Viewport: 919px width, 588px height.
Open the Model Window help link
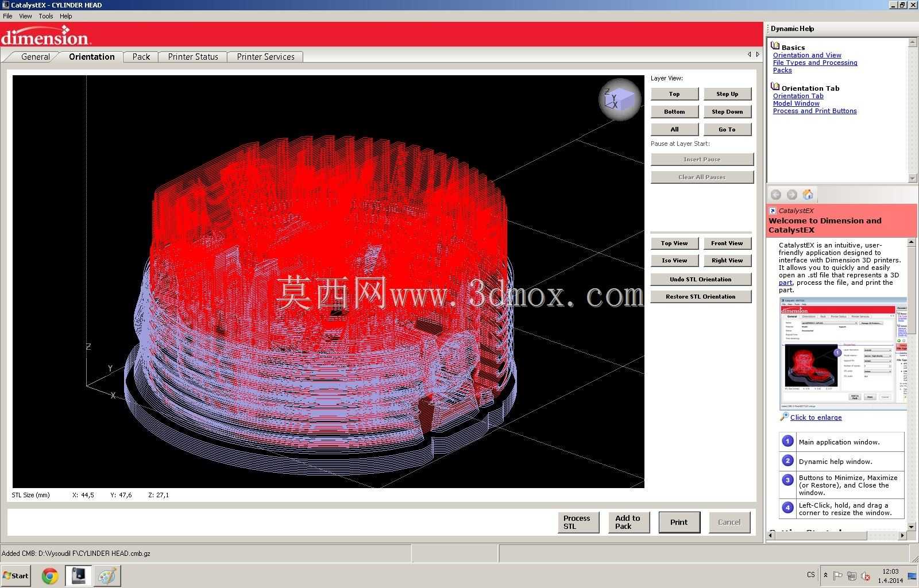point(796,103)
